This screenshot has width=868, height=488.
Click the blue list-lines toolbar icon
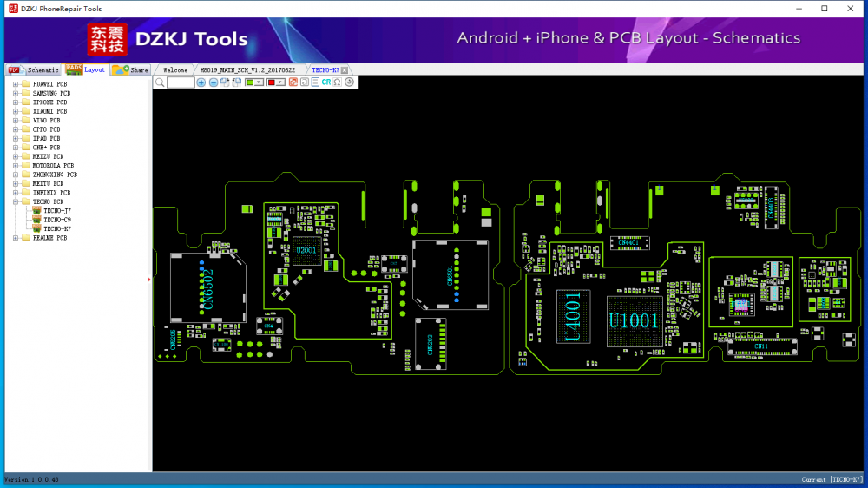tap(315, 82)
